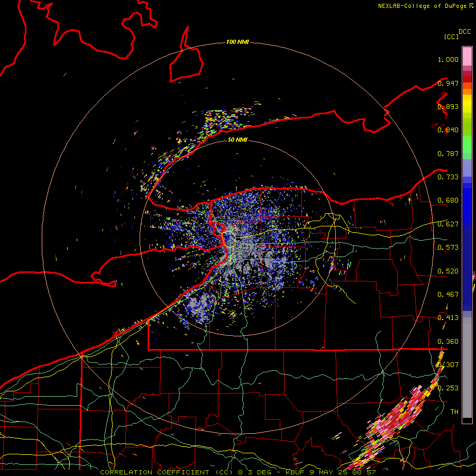Viewport: 476px width, 476px height.
Task: Select the 0.787 scale value
Action: click(448, 153)
